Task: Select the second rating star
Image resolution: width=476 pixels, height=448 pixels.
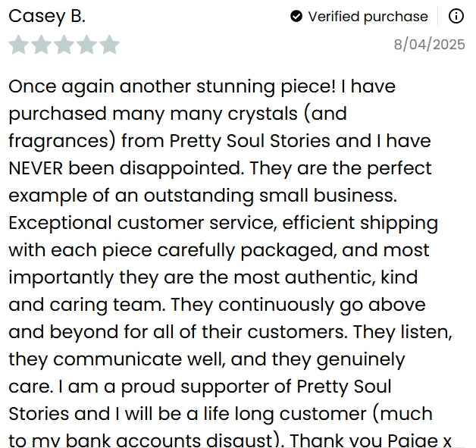Action: pyautogui.click(x=41, y=45)
